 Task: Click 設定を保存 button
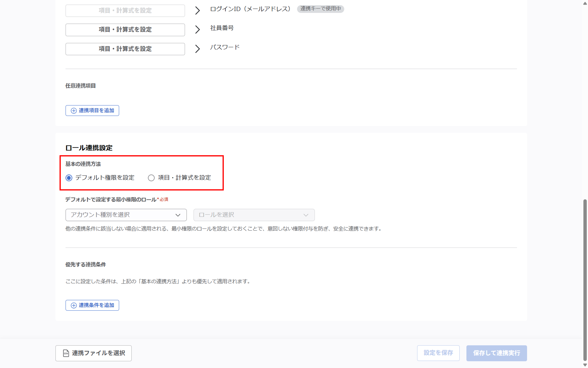(x=438, y=353)
